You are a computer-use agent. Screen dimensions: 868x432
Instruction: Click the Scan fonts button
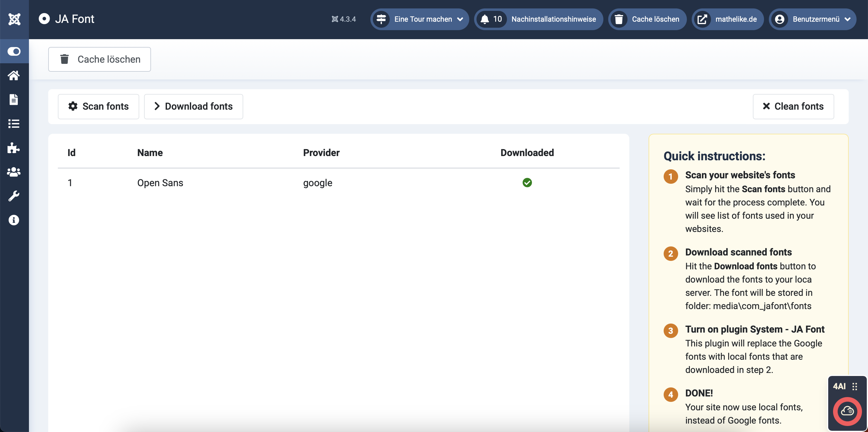98,106
